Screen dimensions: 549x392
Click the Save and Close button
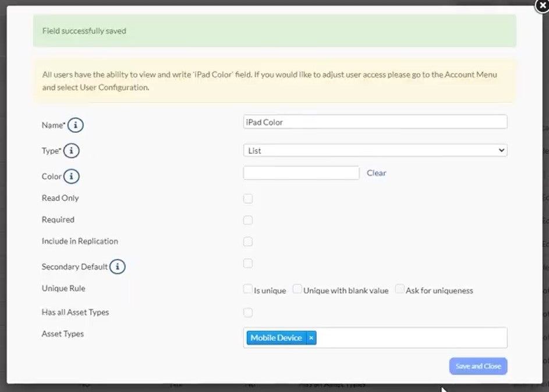(479, 366)
